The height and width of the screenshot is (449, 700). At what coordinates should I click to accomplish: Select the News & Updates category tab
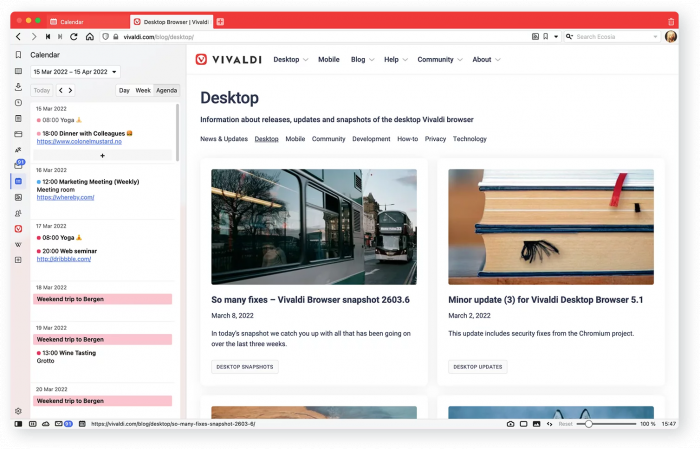pos(223,139)
